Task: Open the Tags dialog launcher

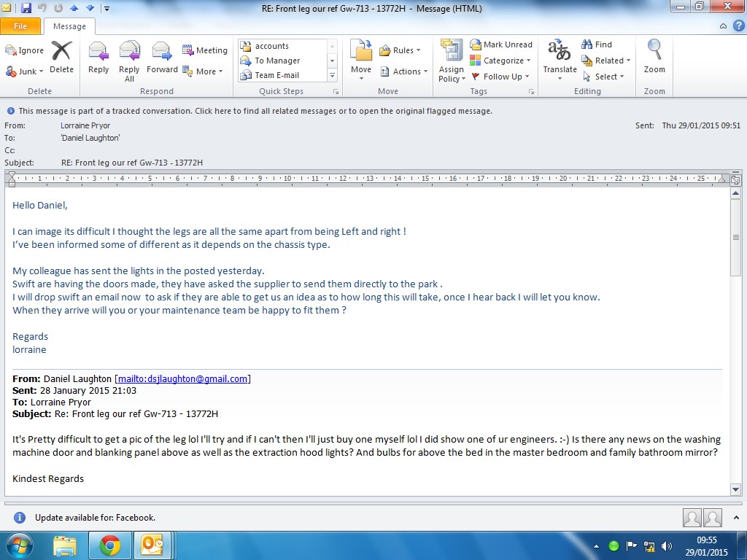Action: point(531,91)
